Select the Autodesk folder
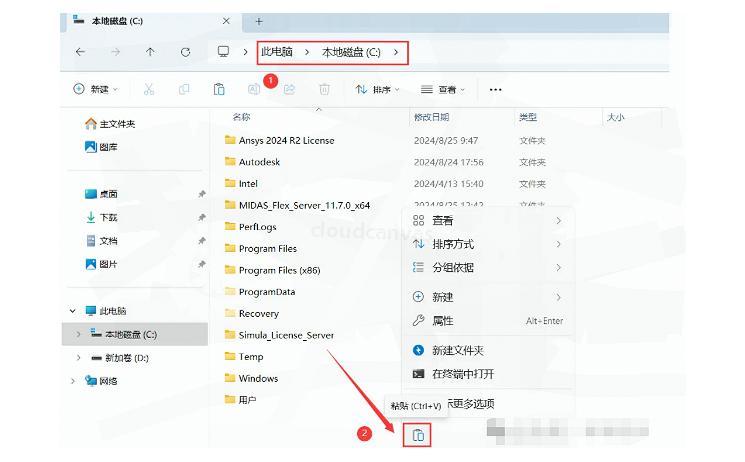This screenshot has width=745, height=462. 252,162
